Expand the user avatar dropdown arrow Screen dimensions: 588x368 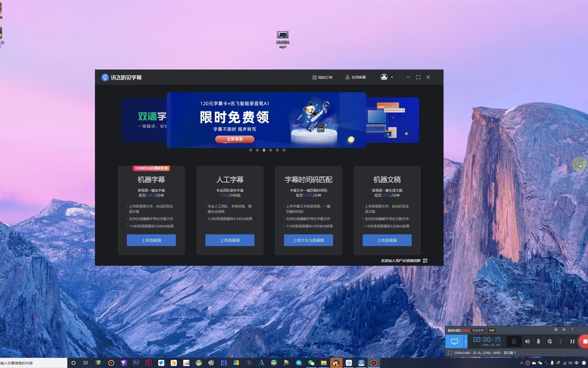[392, 77]
